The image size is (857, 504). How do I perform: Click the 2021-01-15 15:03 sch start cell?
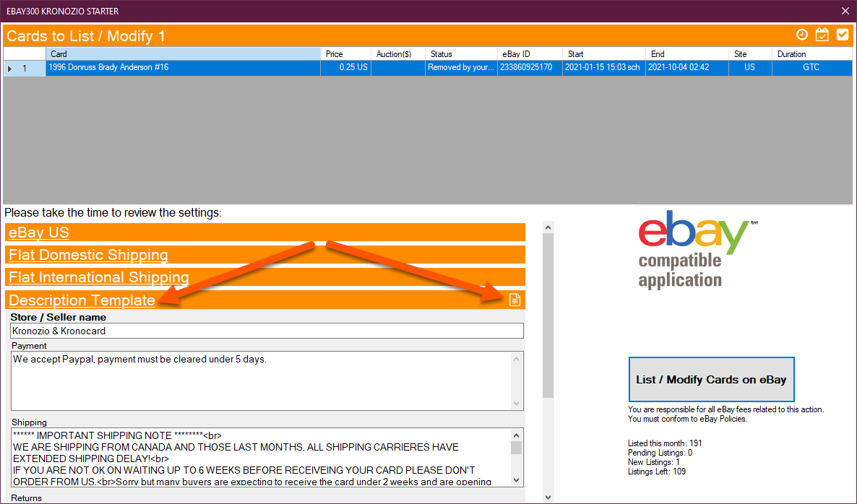click(604, 68)
